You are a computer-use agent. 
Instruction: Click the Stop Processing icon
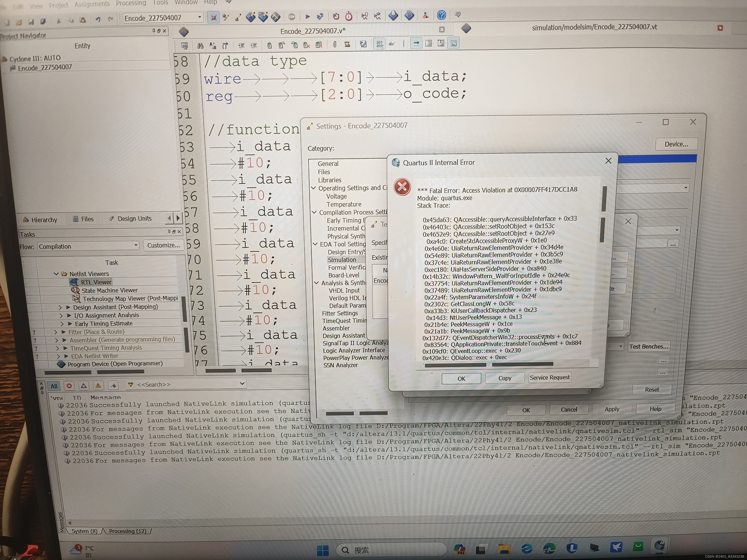tap(292, 17)
